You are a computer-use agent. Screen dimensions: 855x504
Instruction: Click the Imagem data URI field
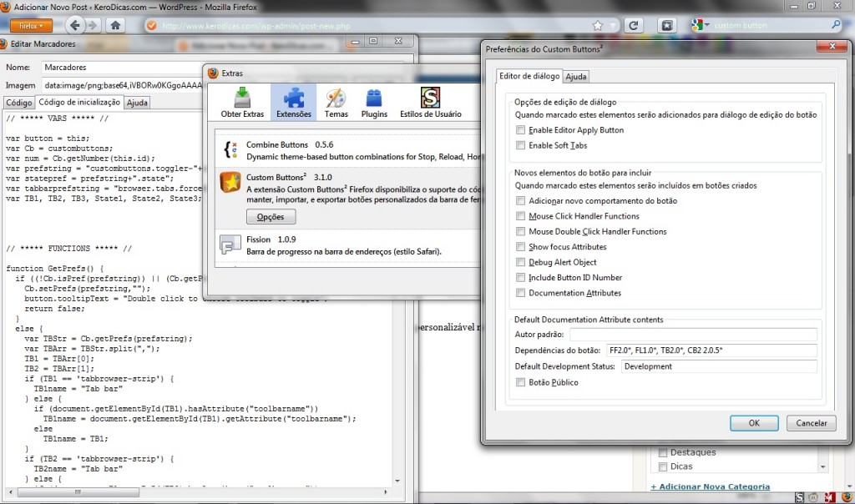click(x=122, y=85)
